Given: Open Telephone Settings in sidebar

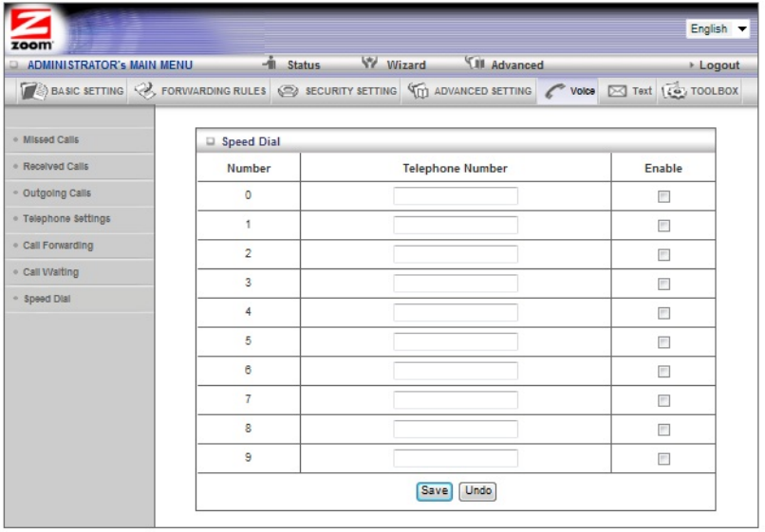Looking at the screenshot, I should pyautogui.click(x=66, y=219).
